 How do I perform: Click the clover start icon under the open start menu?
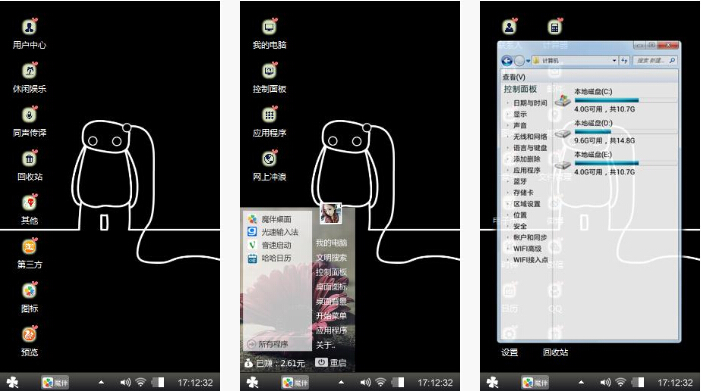pos(253,382)
